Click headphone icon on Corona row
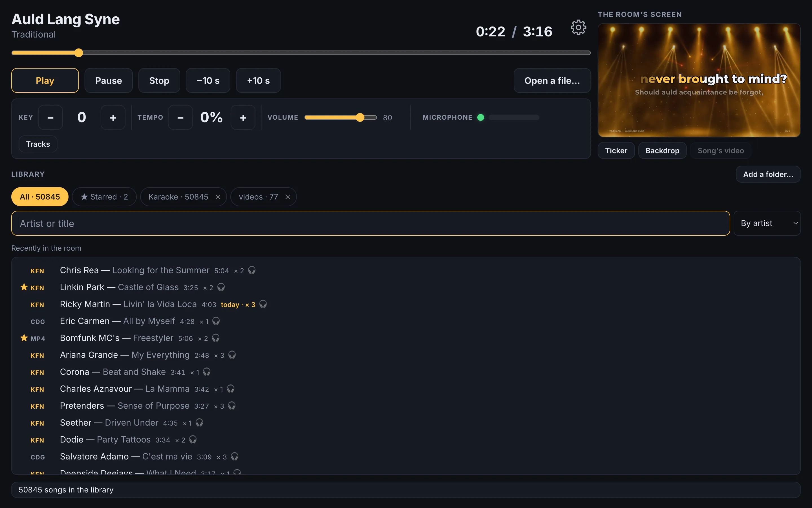This screenshot has height=508, width=812. 207,372
